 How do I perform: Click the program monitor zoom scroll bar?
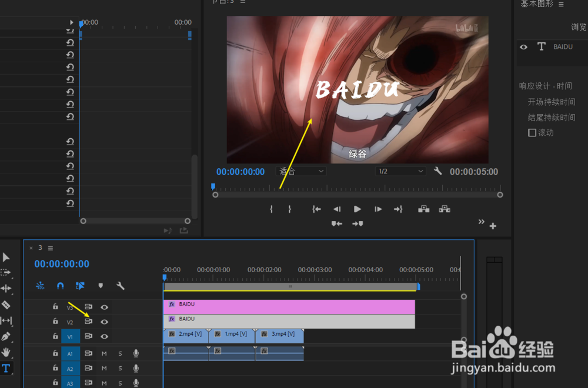358,195
